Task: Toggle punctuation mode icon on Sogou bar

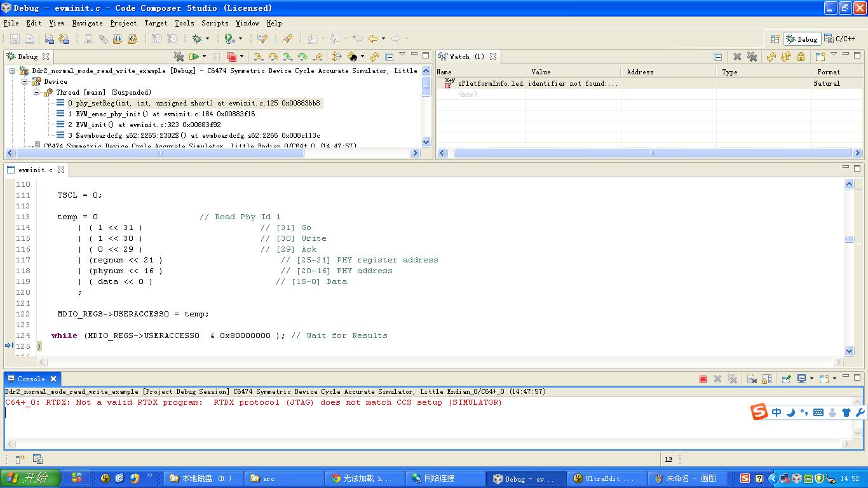Action: coord(804,412)
